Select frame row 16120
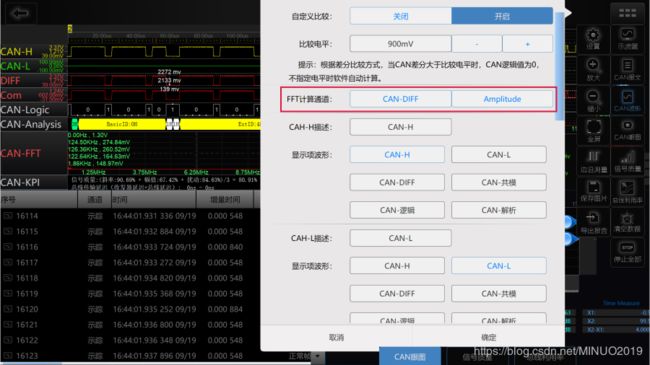The image size is (650, 365). coord(129,309)
